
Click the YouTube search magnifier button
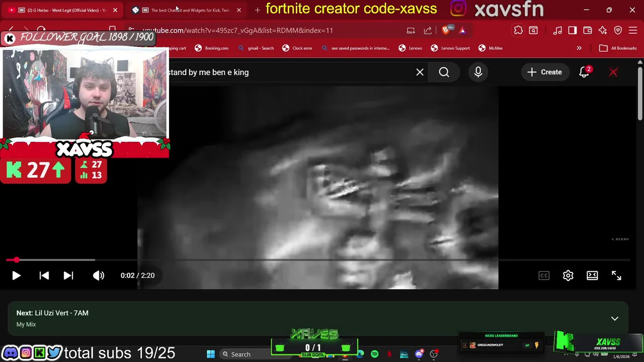(444, 72)
